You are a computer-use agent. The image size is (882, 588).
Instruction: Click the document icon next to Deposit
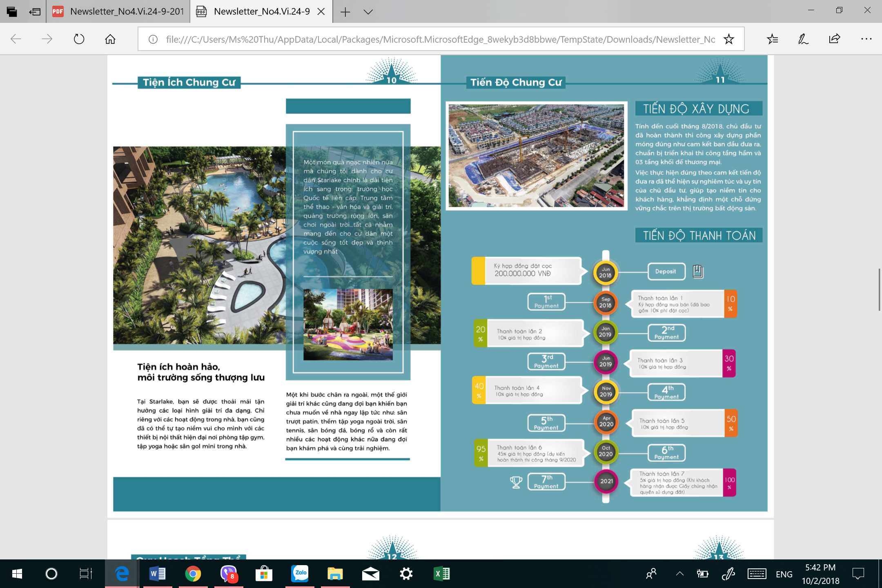(698, 272)
